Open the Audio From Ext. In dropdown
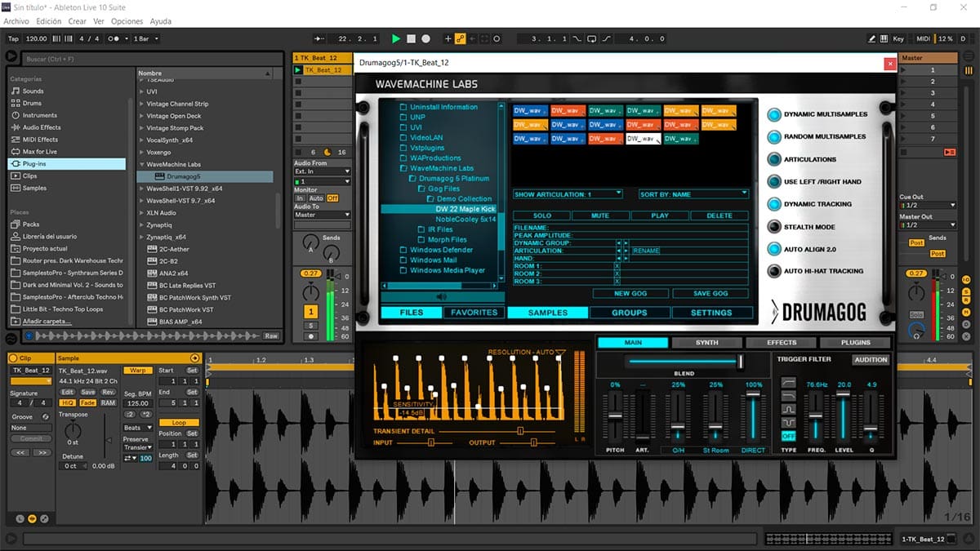 pos(323,171)
